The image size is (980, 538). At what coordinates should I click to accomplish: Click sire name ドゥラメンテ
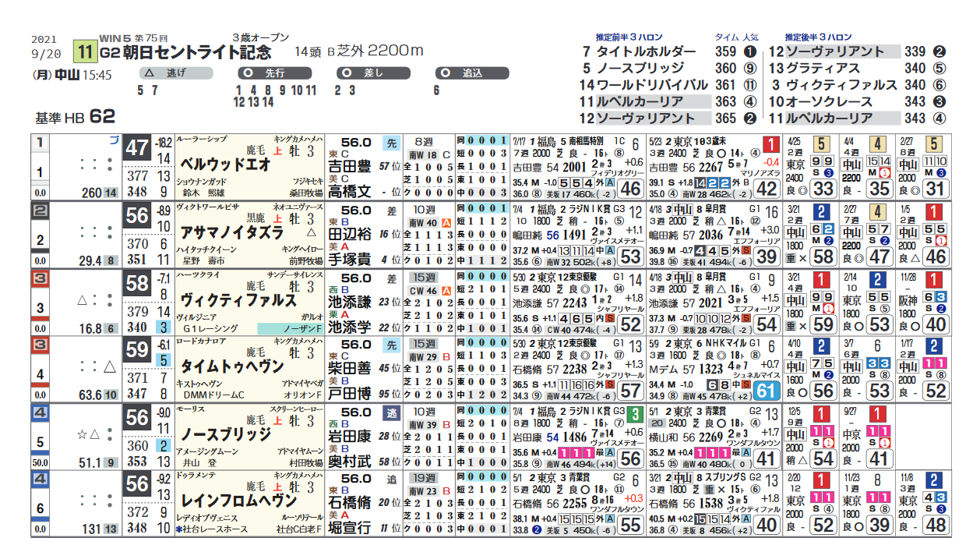pos(198,476)
